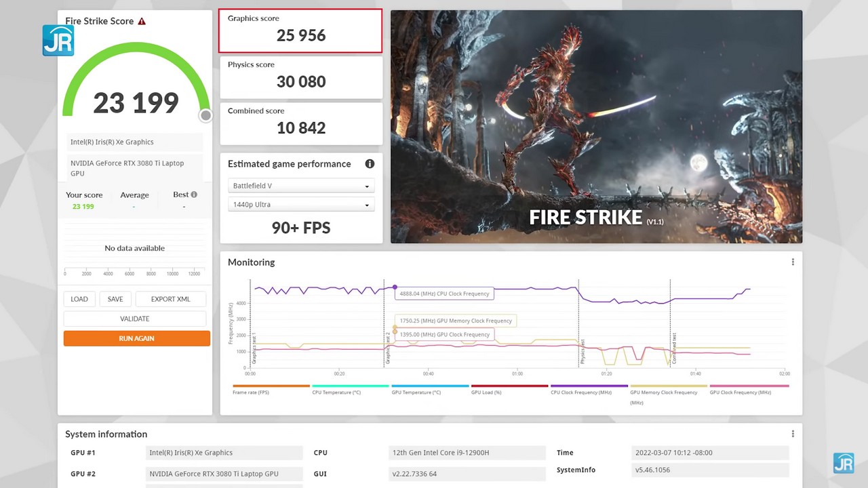Click the JR logo in the top-left corner
This screenshot has height=488, width=868.
click(x=58, y=41)
